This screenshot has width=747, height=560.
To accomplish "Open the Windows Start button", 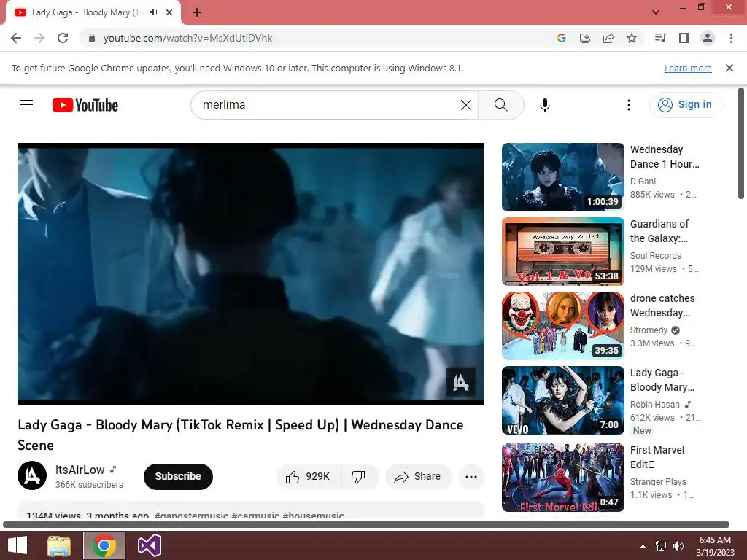I will 18,545.
